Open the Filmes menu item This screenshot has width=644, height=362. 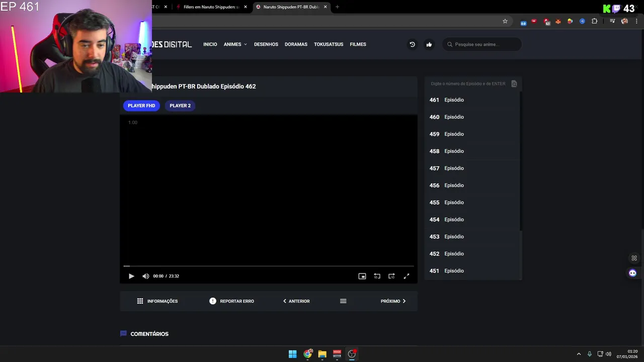point(358,44)
